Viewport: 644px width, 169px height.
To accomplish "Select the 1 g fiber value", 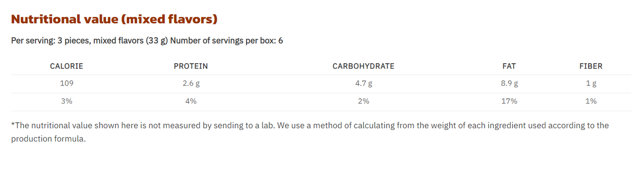I will 591,84.
